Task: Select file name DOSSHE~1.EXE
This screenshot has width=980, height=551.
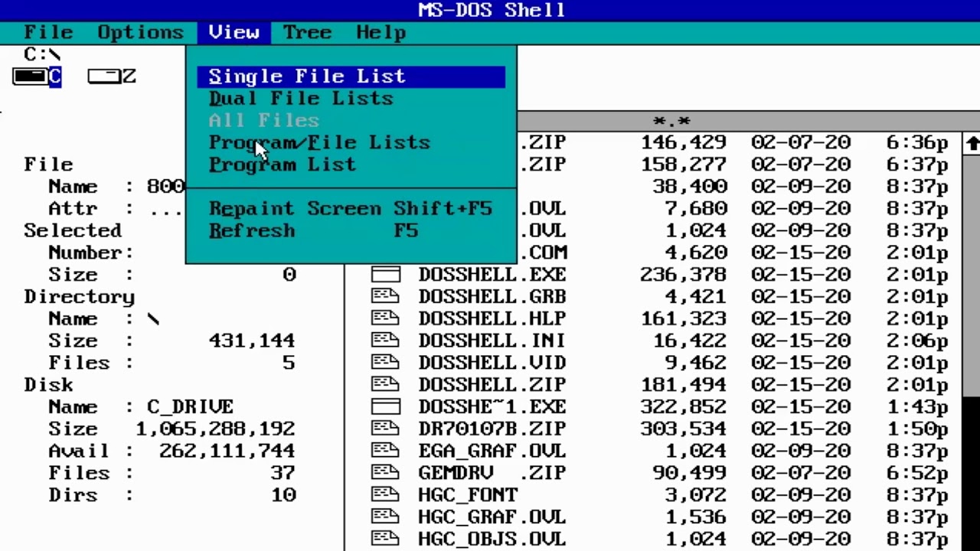Action: click(492, 407)
